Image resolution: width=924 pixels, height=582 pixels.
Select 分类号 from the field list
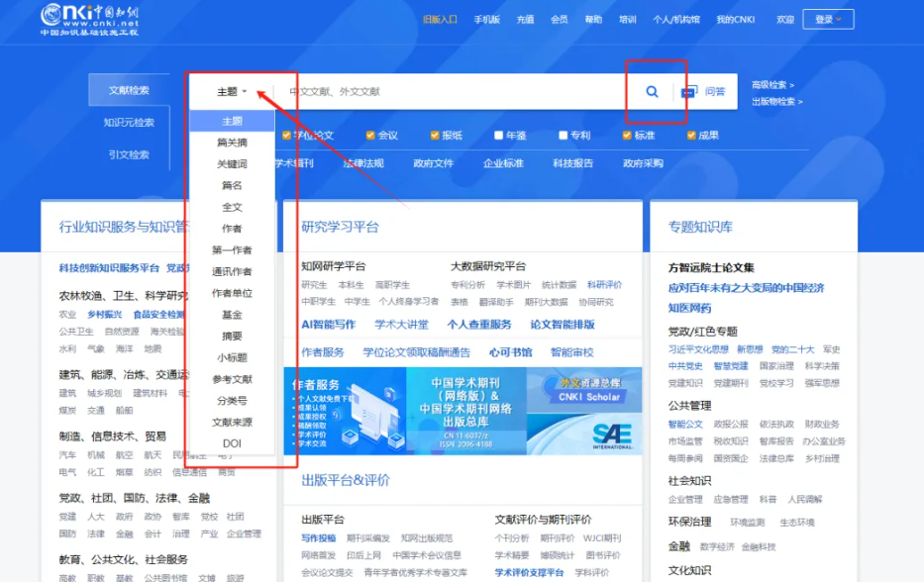click(x=232, y=401)
